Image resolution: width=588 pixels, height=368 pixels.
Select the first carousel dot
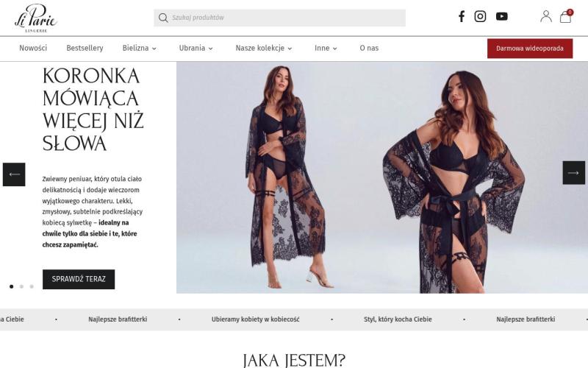11,286
